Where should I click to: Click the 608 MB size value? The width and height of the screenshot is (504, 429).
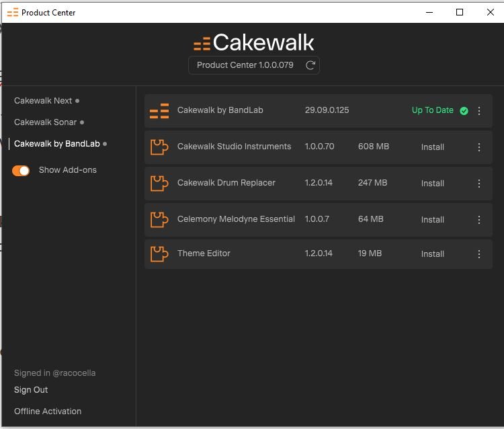tap(374, 147)
